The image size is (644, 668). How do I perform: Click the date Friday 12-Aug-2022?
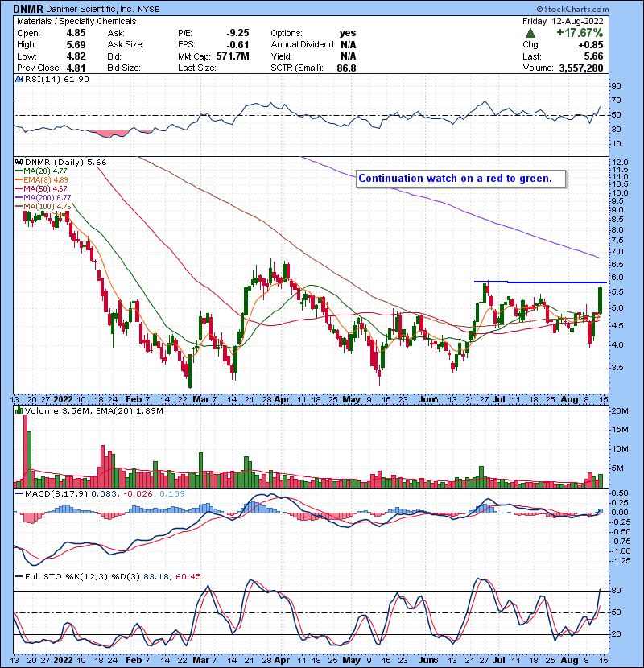click(563, 21)
